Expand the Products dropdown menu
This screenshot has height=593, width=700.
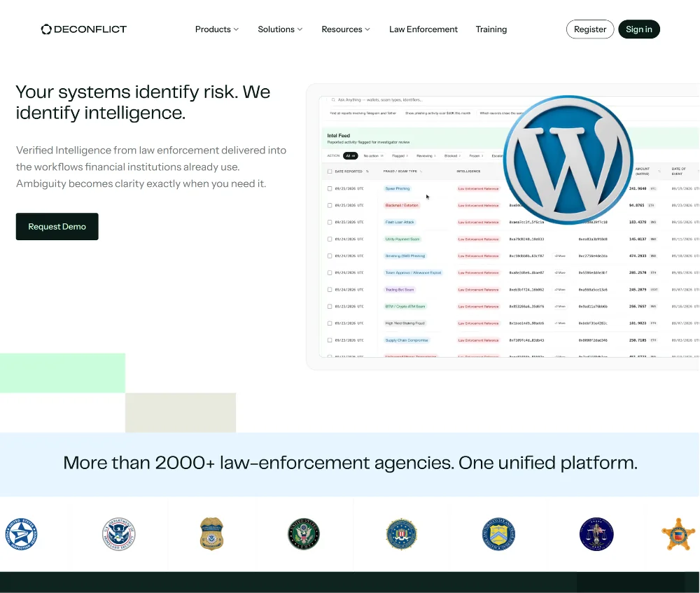(217, 29)
